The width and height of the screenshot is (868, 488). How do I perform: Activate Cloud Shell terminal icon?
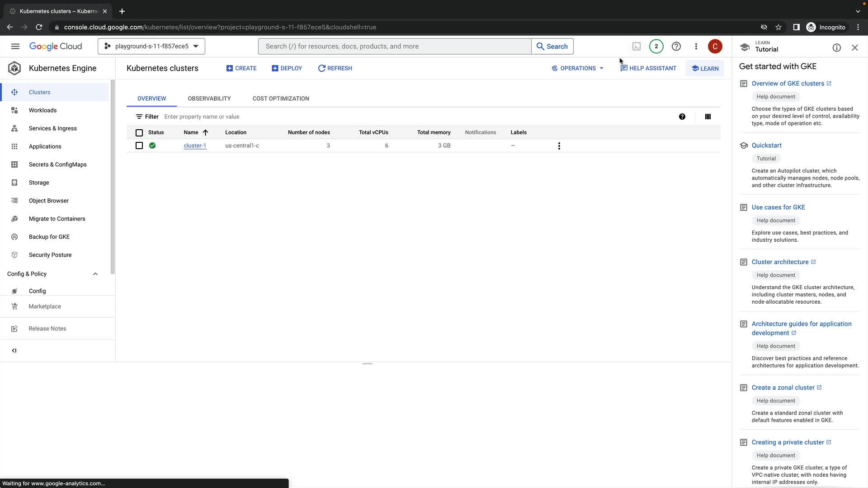coord(636,47)
